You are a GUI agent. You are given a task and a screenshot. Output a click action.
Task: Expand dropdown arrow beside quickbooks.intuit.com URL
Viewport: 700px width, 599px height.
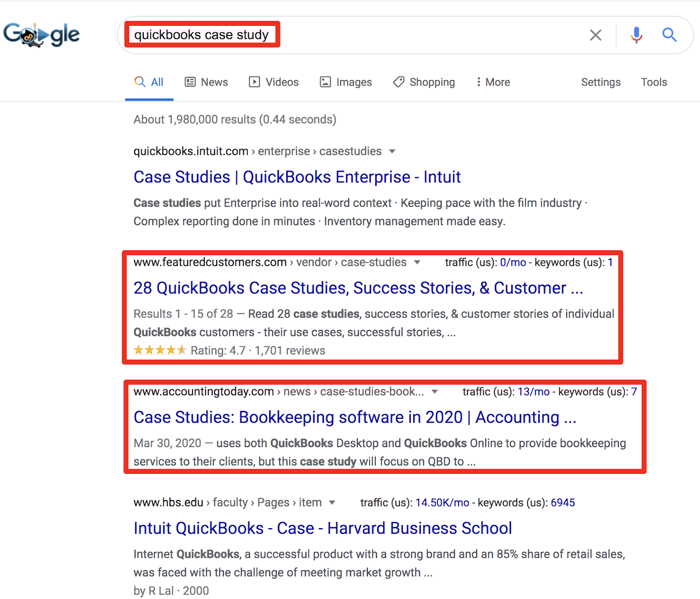[x=392, y=151]
